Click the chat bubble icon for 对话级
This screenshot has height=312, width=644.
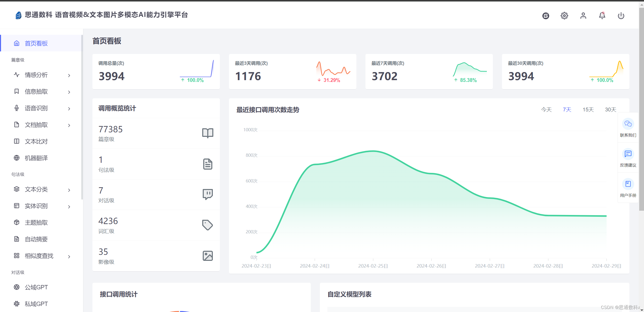pos(208,194)
